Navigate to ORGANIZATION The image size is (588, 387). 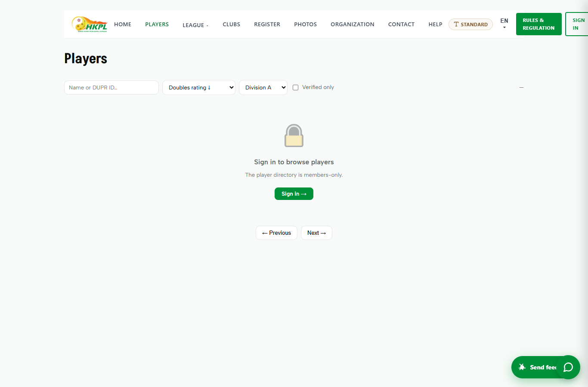[352, 25]
